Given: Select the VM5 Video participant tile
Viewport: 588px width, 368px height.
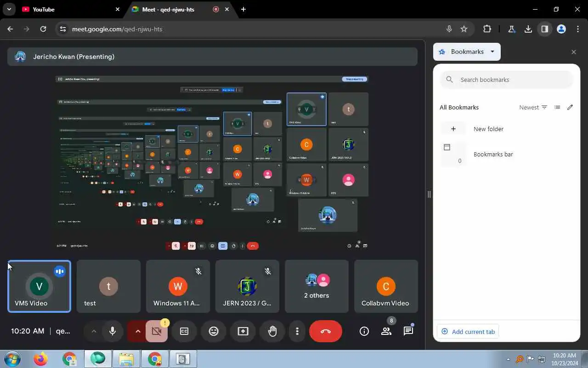Looking at the screenshot, I should (x=39, y=286).
